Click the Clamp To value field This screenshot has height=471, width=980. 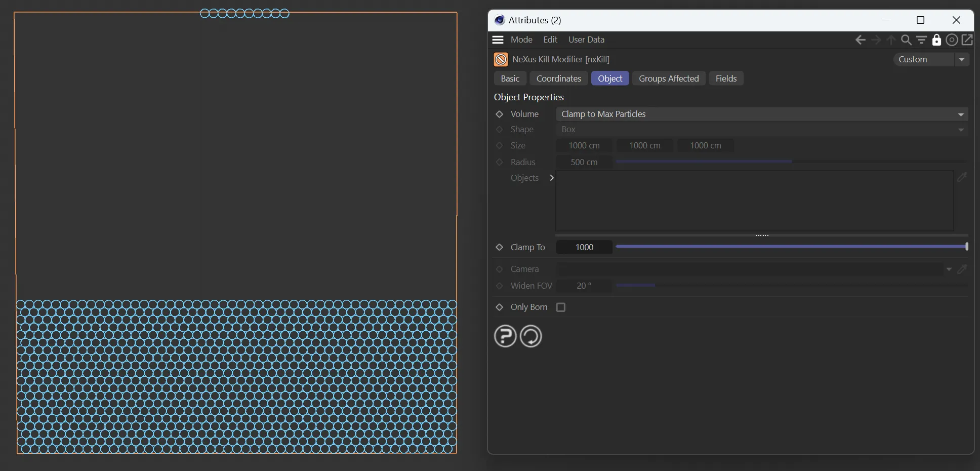[x=584, y=247]
